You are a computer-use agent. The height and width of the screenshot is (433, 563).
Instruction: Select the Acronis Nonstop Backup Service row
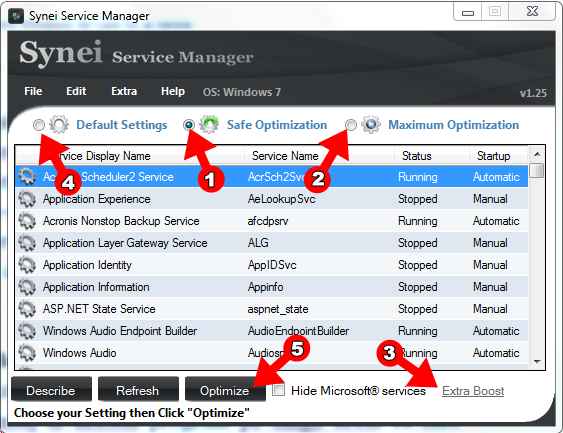click(x=272, y=221)
